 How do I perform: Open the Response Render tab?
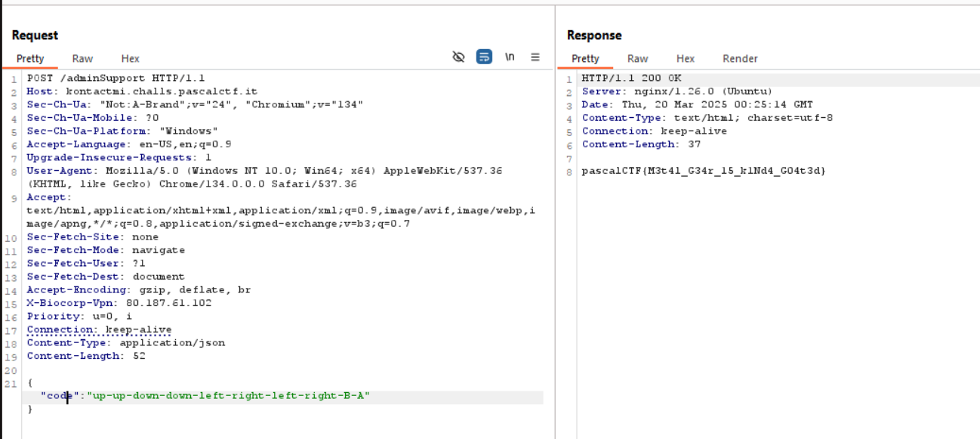coord(740,58)
